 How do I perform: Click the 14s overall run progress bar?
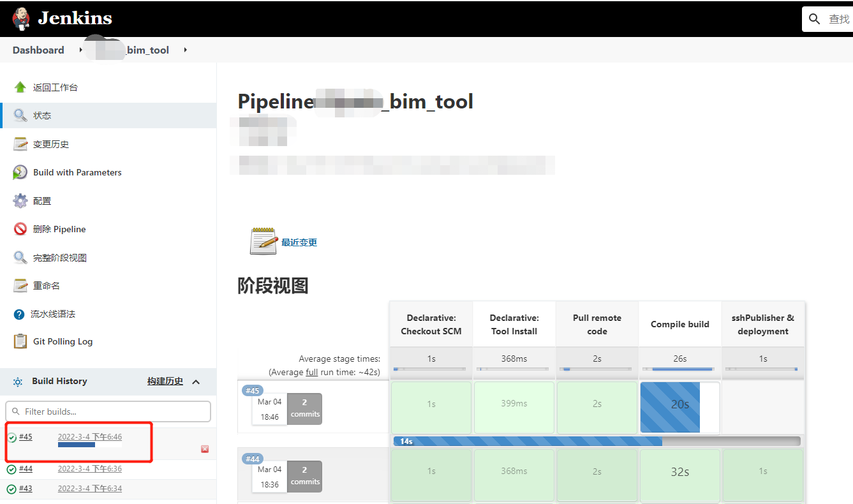coord(597,441)
